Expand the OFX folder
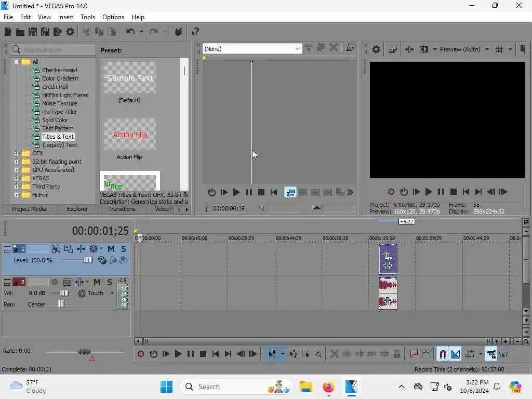Viewport: 532px width, 399px height. pos(16,153)
